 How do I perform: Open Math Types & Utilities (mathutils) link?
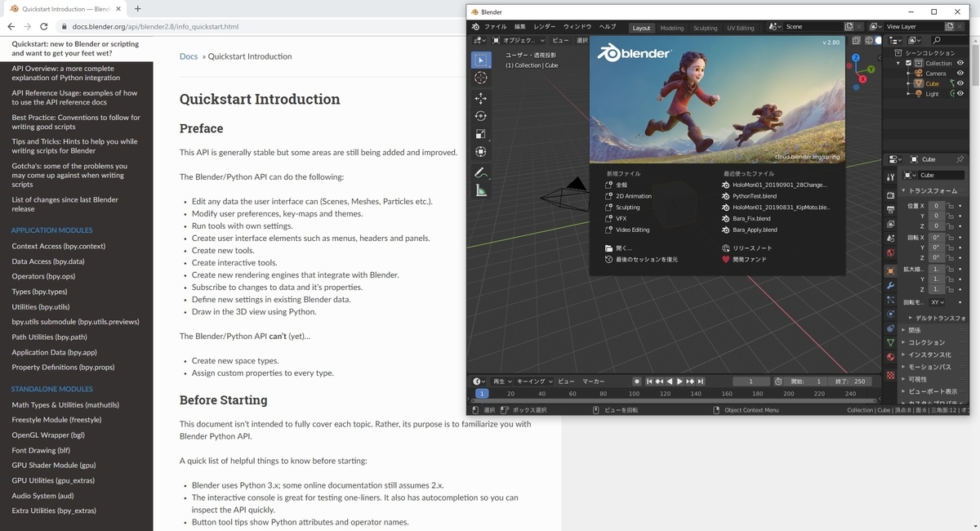(65, 405)
